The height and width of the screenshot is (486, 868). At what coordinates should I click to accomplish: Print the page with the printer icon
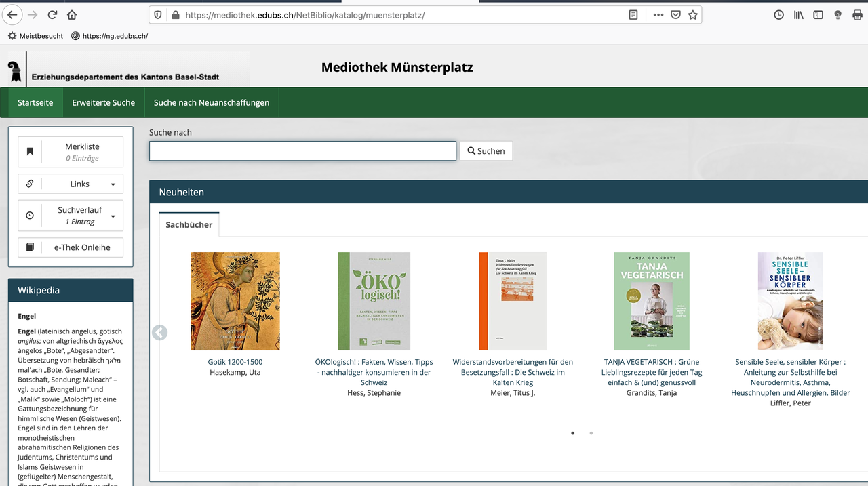[857, 14]
